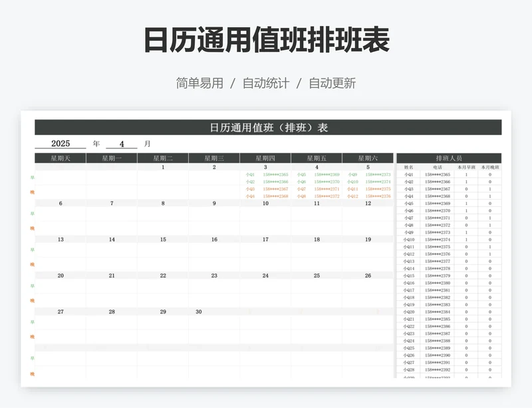
Task: Click 小Q5 in the day 4 schedule
Action: [301, 174]
